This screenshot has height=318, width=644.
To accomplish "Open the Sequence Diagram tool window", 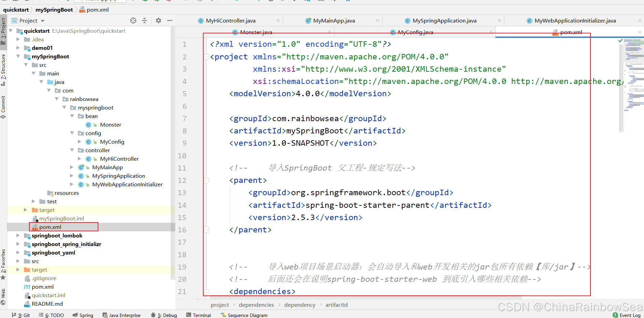I will tap(244, 315).
